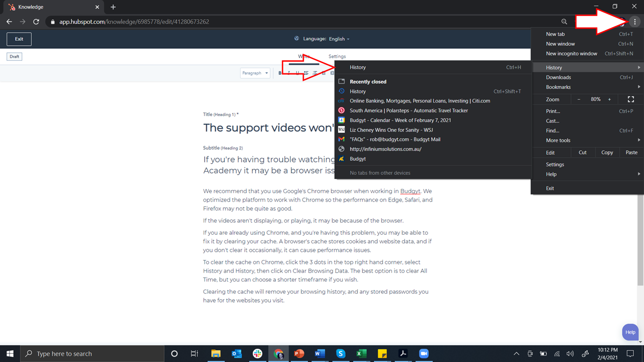Open the Paragraph style dropdown

pos(256,73)
